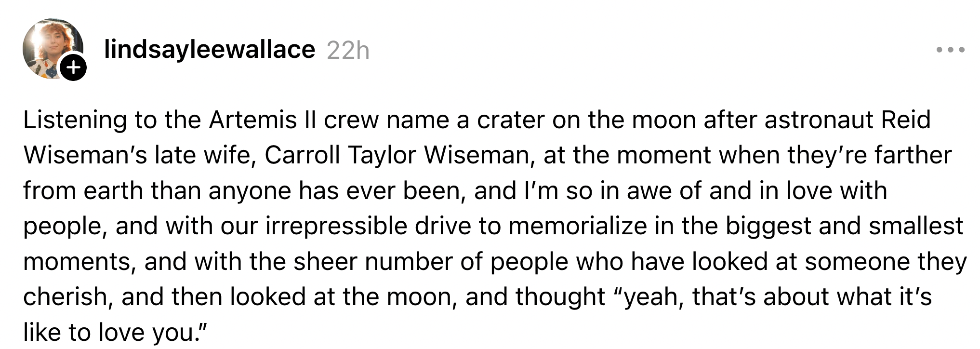980x349 pixels.
Task: Click the phrase "astronaut Reid" in post
Action: coord(847,121)
